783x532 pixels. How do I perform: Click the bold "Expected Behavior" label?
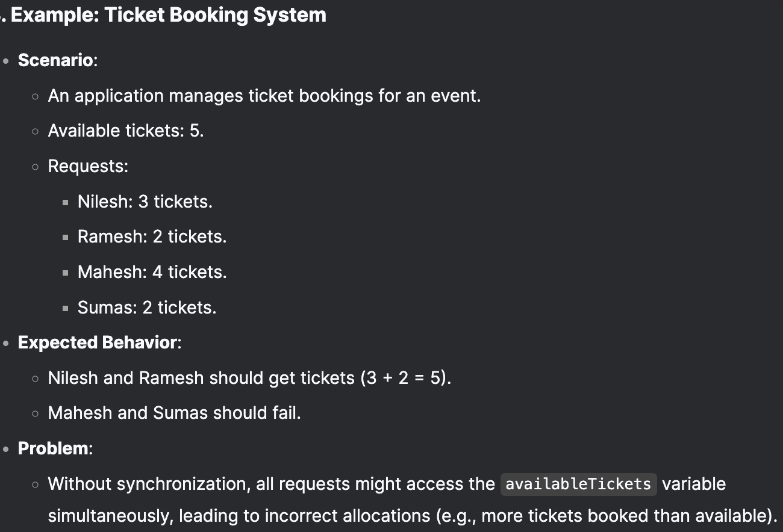tap(98, 342)
